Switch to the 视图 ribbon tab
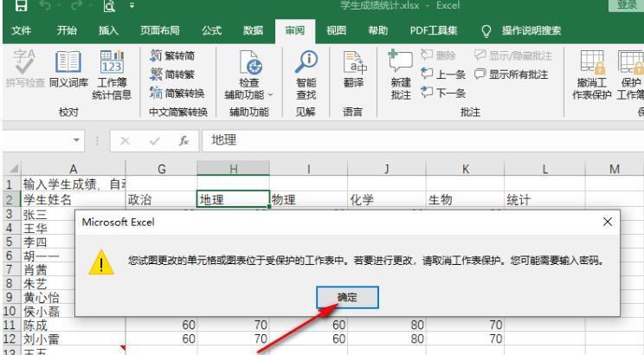Screen dimensions: 644x355 coord(336,30)
